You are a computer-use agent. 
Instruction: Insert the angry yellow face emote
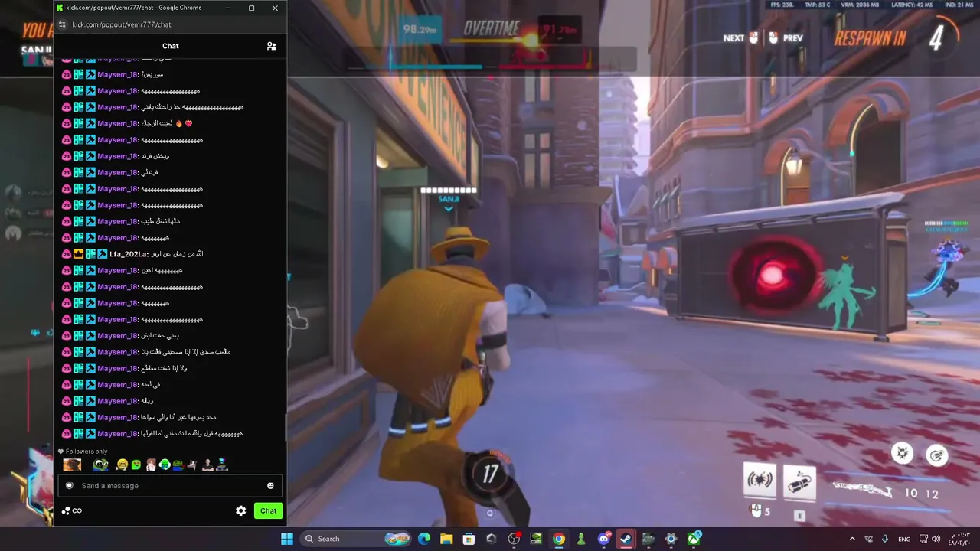click(122, 465)
